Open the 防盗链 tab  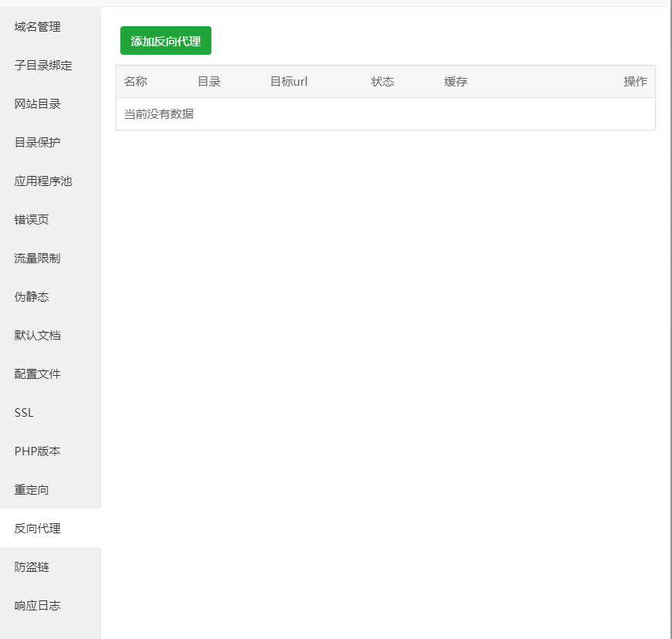(50, 566)
